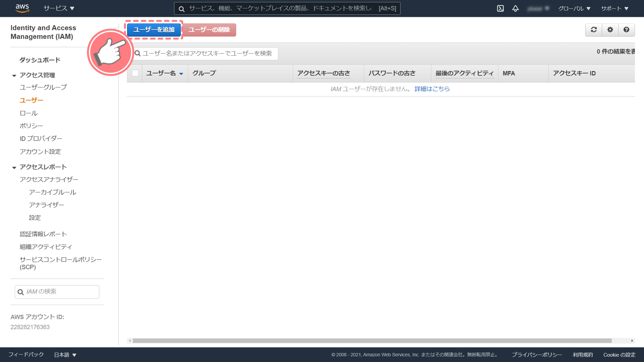Click the AWS logo home icon

pos(22,8)
